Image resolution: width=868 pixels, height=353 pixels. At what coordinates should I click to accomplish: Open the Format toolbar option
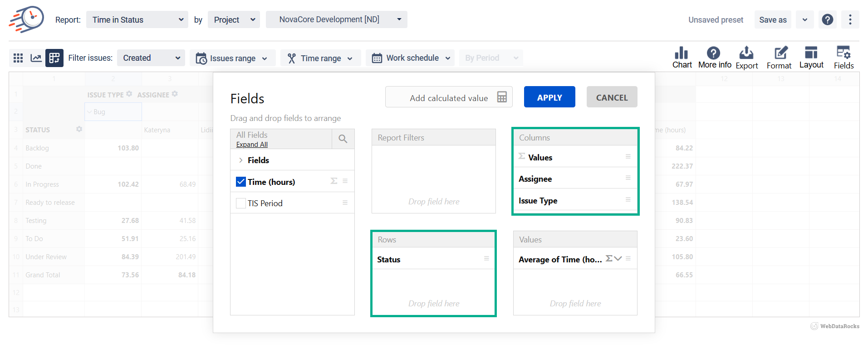click(779, 58)
